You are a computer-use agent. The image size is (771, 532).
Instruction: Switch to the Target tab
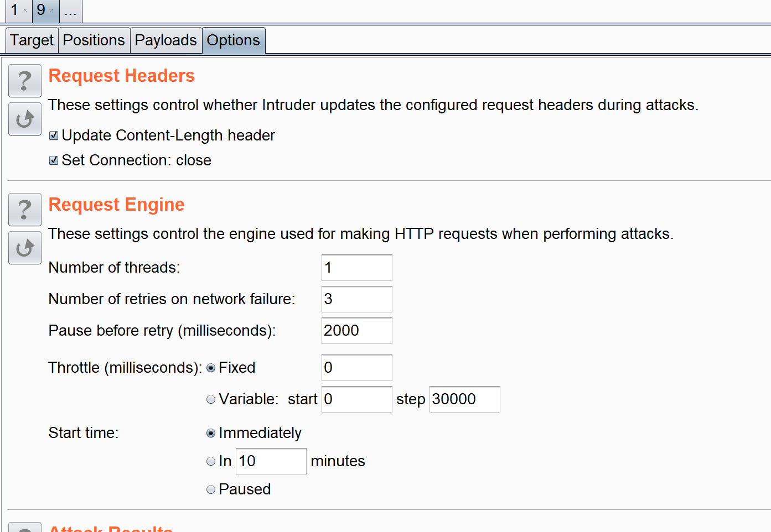32,40
